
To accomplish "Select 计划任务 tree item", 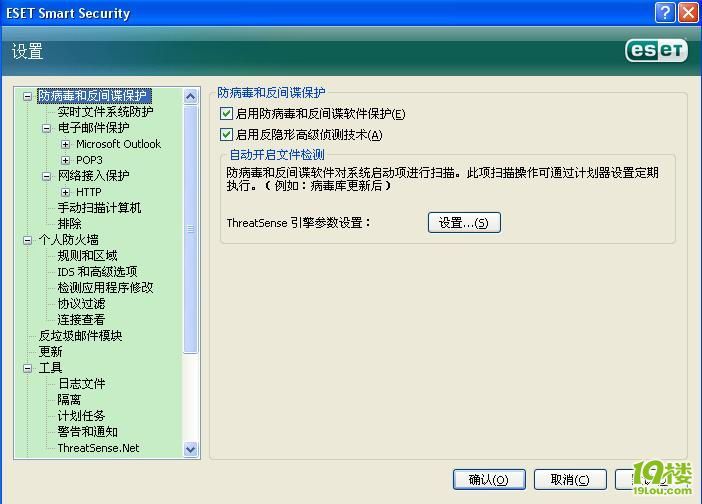I will (81, 415).
